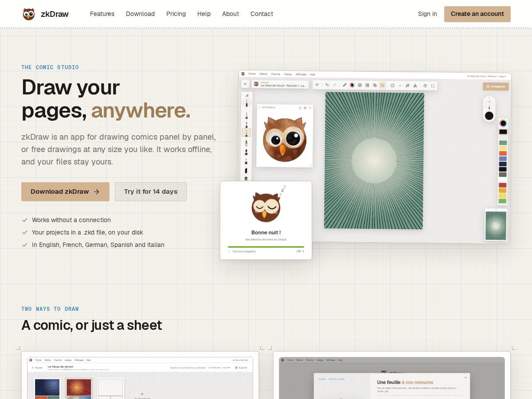532x399 pixels.
Task: Click the Enregistrer save button
Action: click(496, 86)
